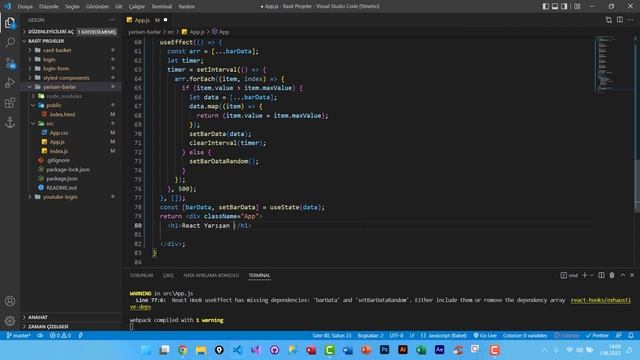Click errors and warnings count in status bar

[60, 336]
